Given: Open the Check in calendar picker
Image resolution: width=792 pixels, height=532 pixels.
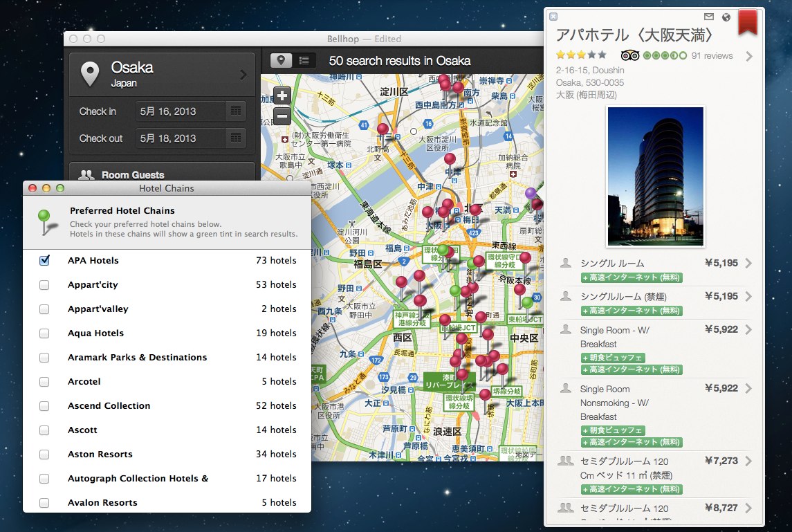Looking at the screenshot, I should click(236, 111).
